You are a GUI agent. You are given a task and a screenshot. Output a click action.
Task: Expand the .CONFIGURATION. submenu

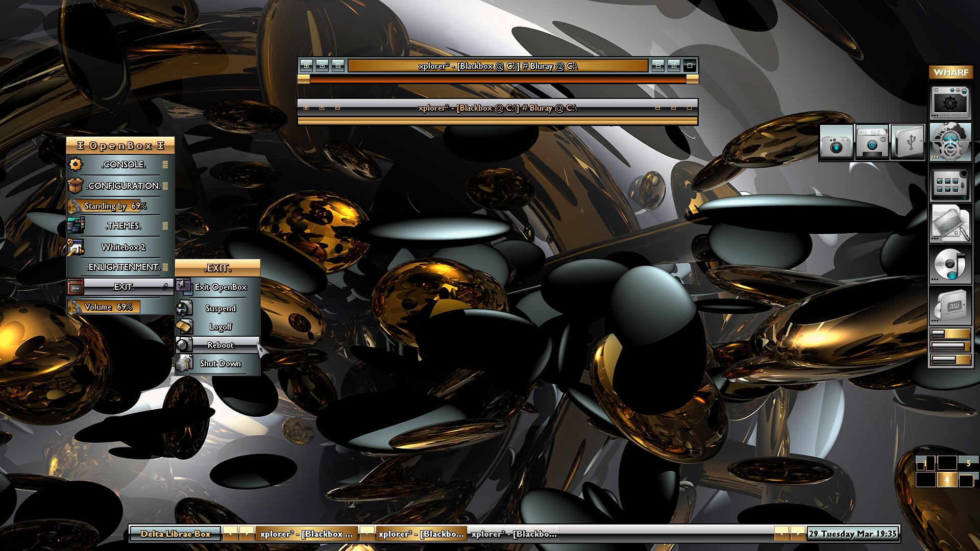pos(123,186)
